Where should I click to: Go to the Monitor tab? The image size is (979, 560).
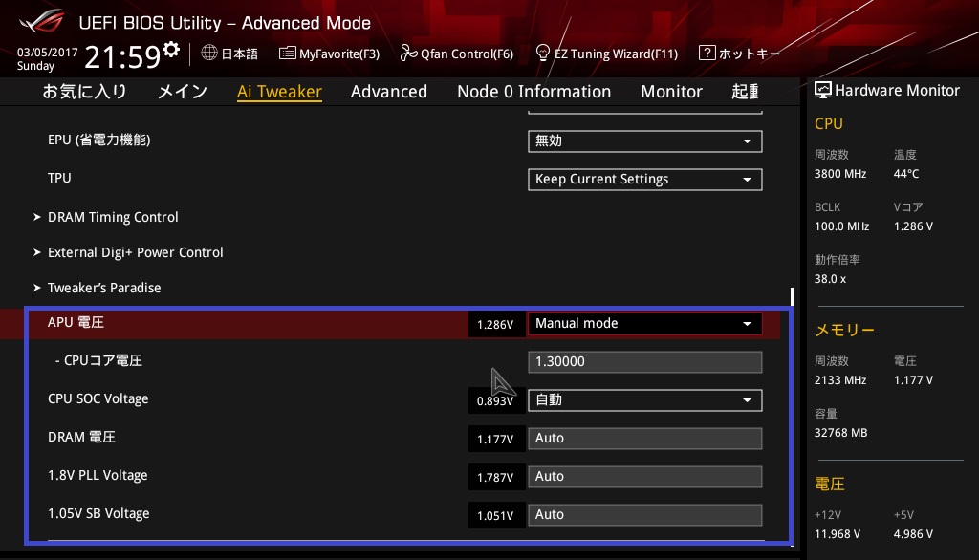(671, 91)
